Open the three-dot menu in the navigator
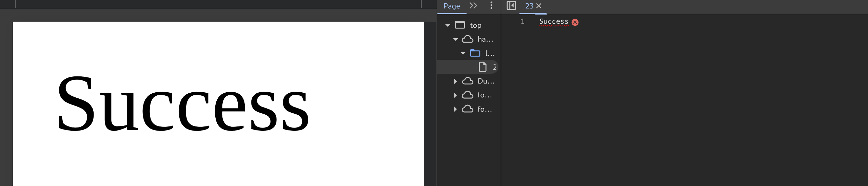868x186 pixels. click(491, 6)
